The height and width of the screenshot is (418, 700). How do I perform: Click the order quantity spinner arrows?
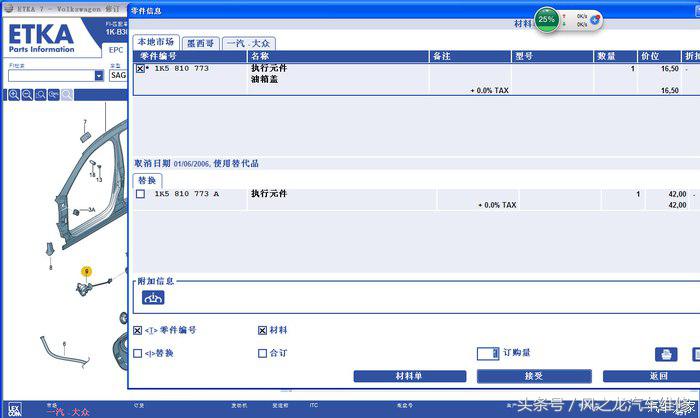pyautogui.click(x=496, y=354)
